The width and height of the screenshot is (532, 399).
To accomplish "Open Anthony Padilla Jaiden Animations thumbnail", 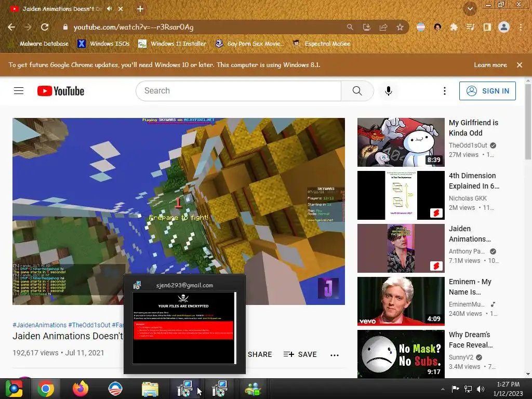I will click(x=401, y=248).
